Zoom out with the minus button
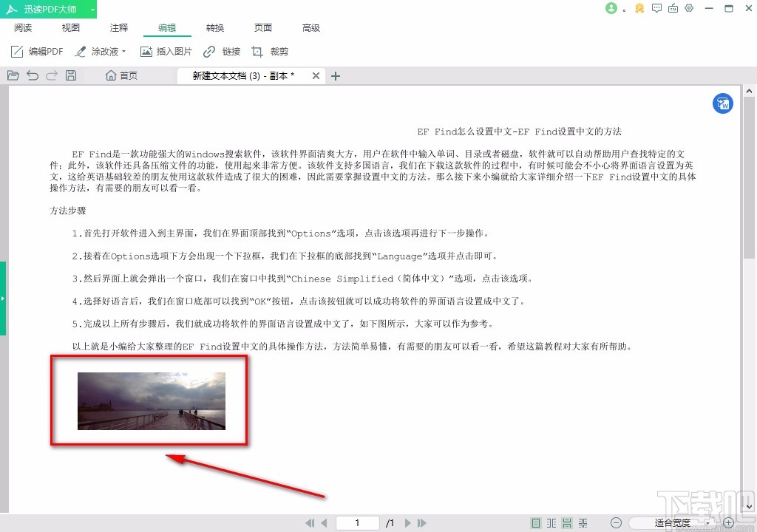Viewport: 757px width, 532px height. coord(616,523)
